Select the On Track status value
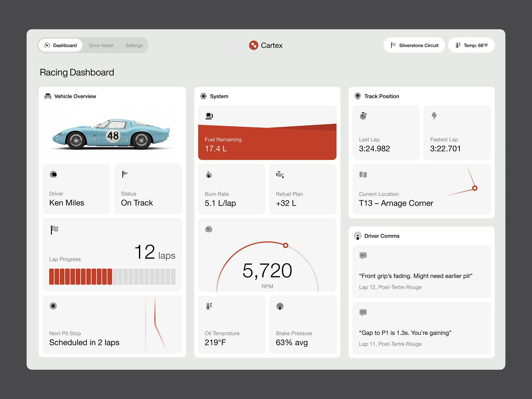Screen dimensions: 532x399 pos(137,203)
